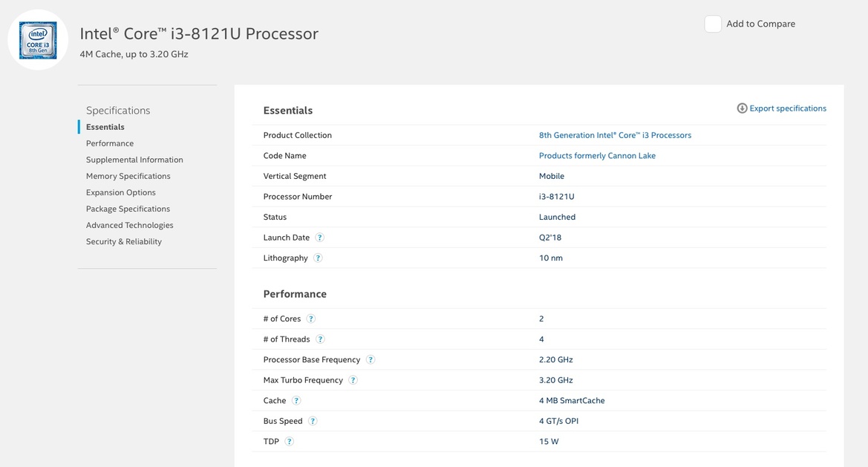Select Essentials in the Specifications sidebar

(105, 127)
